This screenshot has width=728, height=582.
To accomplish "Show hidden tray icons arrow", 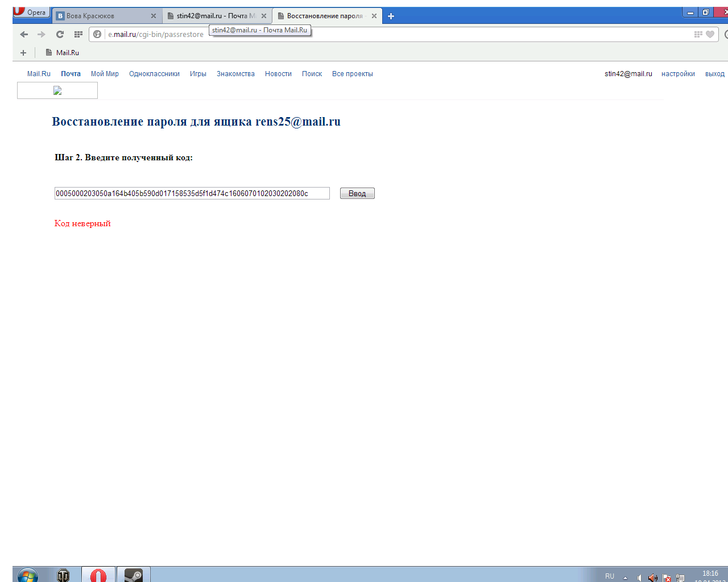I will 625,577.
